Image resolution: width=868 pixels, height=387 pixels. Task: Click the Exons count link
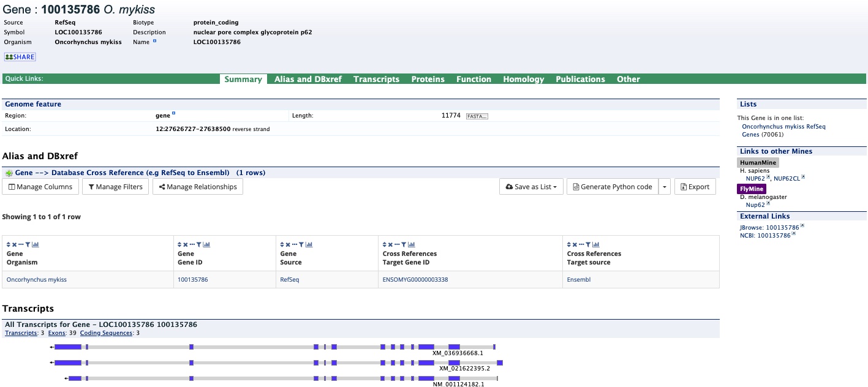click(x=56, y=333)
